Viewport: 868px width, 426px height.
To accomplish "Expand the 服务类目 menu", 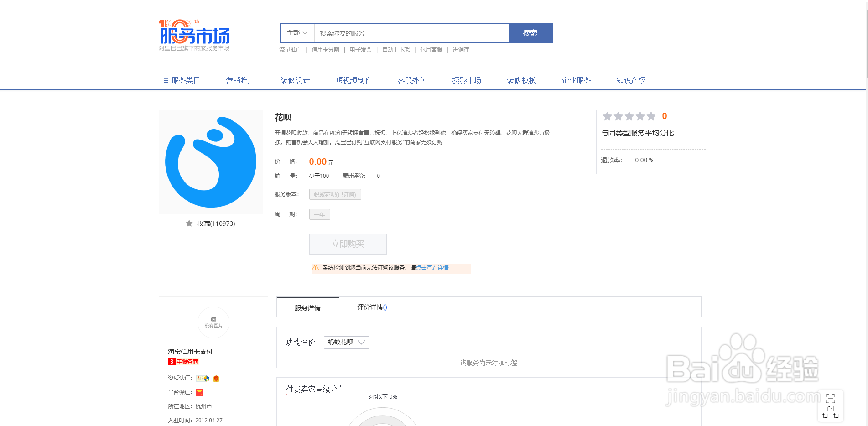I will point(182,80).
